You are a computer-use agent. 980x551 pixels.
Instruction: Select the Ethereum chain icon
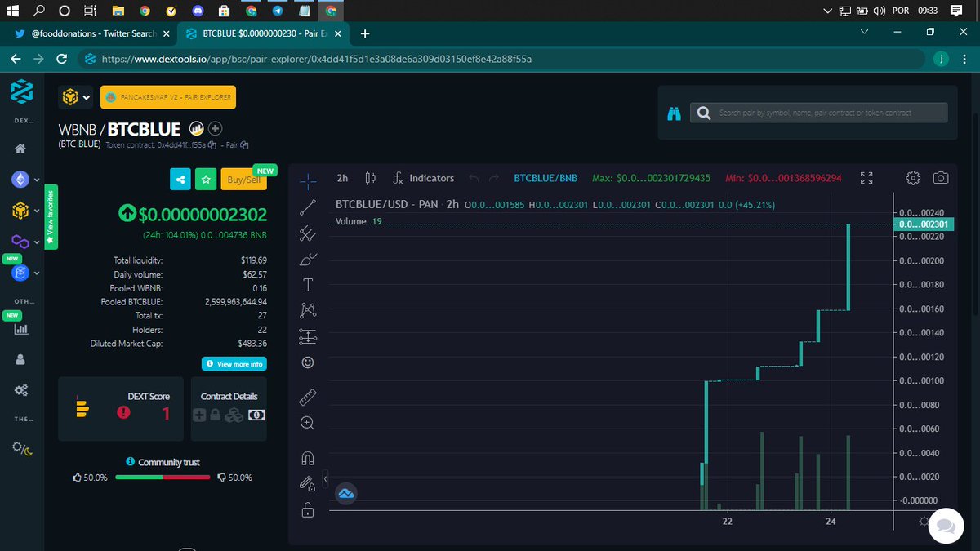click(20, 180)
